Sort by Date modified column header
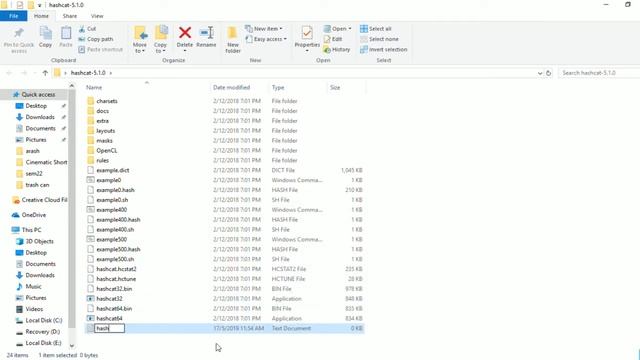 coord(231,87)
